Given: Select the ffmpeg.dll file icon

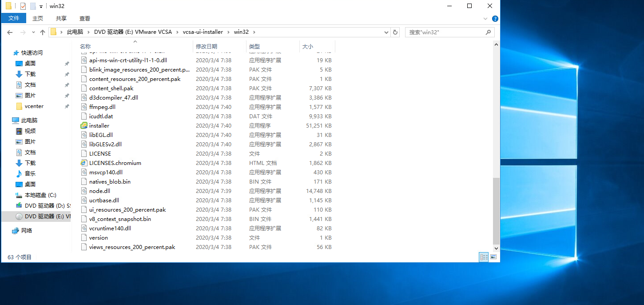Looking at the screenshot, I should coord(84,107).
